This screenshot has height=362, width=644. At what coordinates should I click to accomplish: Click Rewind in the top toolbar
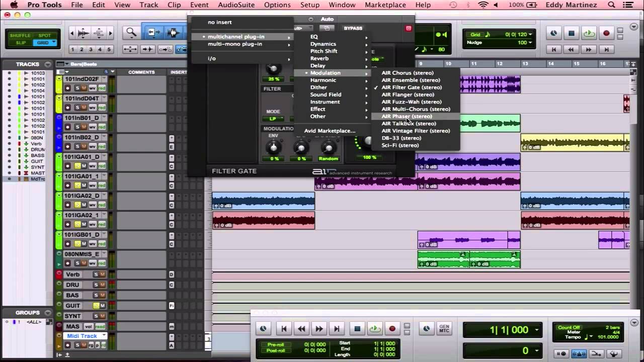pyautogui.click(x=571, y=49)
